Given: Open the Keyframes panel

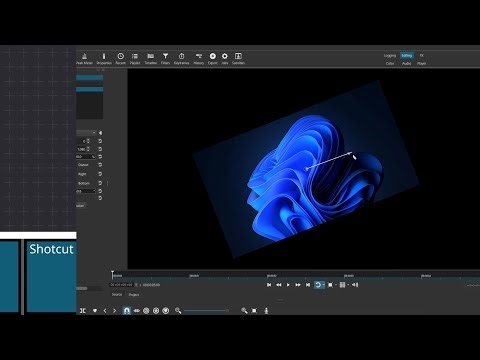Looking at the screenshot, I should pyautogui.click(x=181, y=59).
